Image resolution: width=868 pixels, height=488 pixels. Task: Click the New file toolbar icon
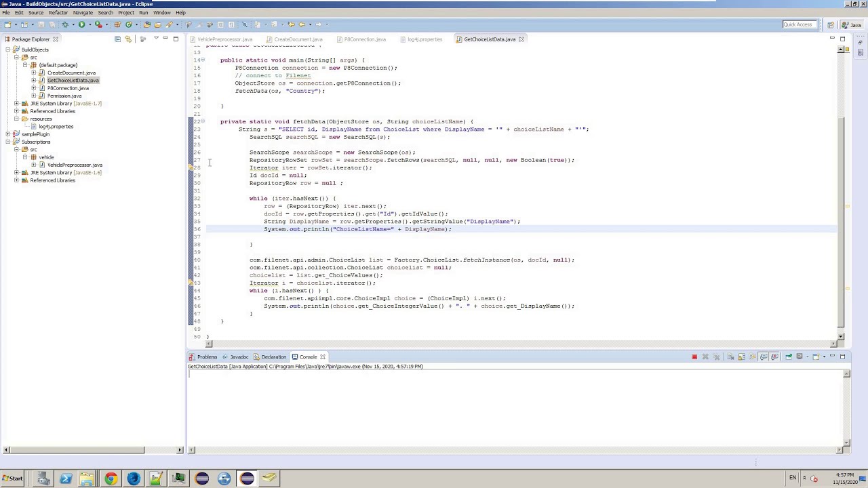point(7,24)
